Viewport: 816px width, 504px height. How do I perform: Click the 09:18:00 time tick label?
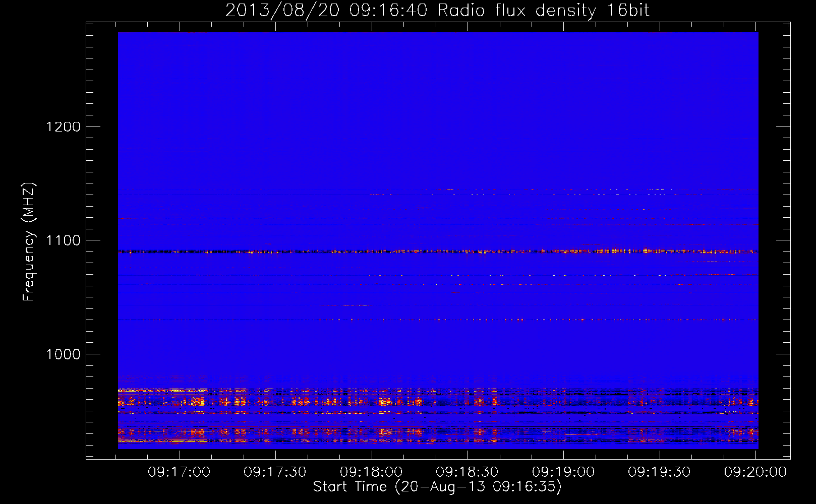point(371,472)
